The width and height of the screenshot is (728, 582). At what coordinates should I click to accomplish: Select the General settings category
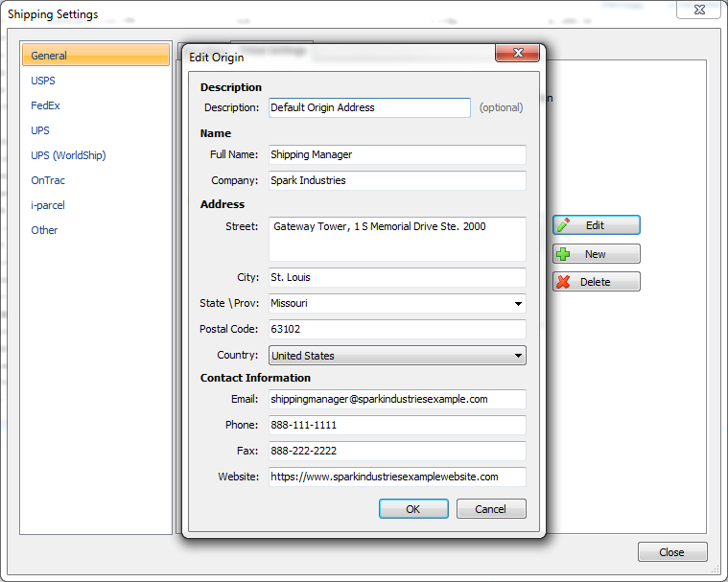pyautogui.click(x=96, y=56)
